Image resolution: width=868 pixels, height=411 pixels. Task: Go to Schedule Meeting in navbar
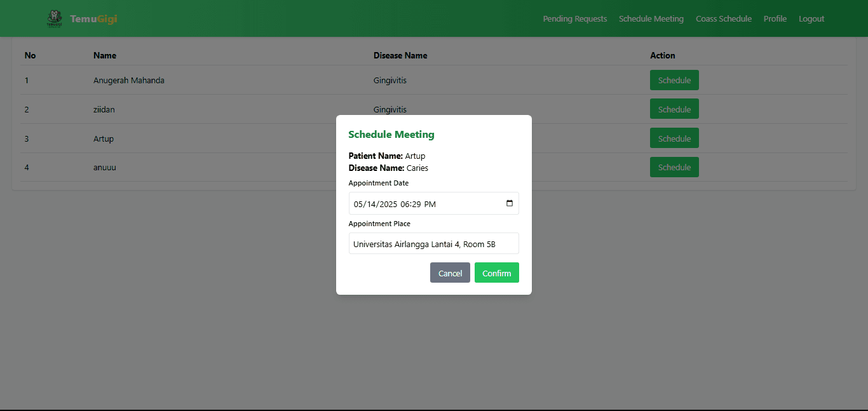pos(651,19)
